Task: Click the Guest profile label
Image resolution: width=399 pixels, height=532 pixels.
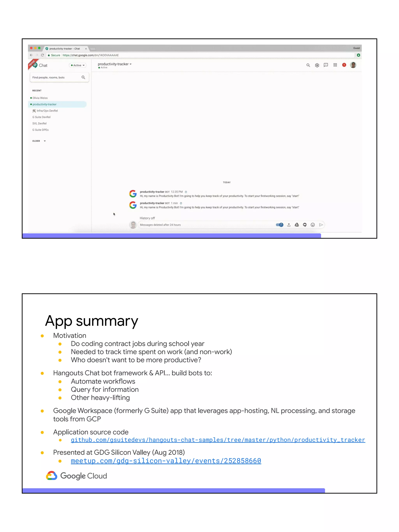Action: (x=356, y=48)
